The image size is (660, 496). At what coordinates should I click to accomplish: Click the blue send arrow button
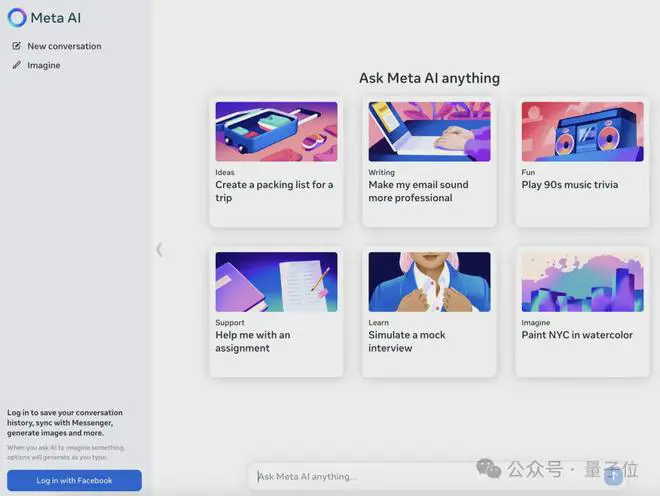click(x=613, y=476)
